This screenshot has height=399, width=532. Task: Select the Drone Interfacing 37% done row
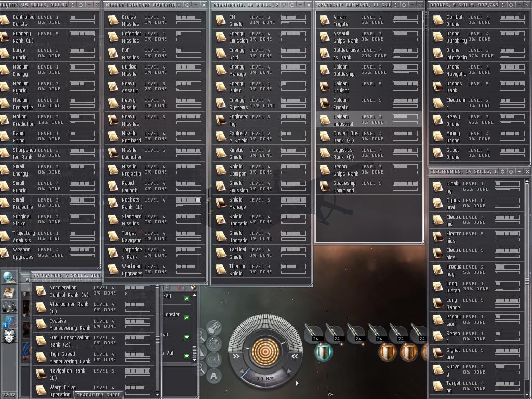tap(478, 54)
